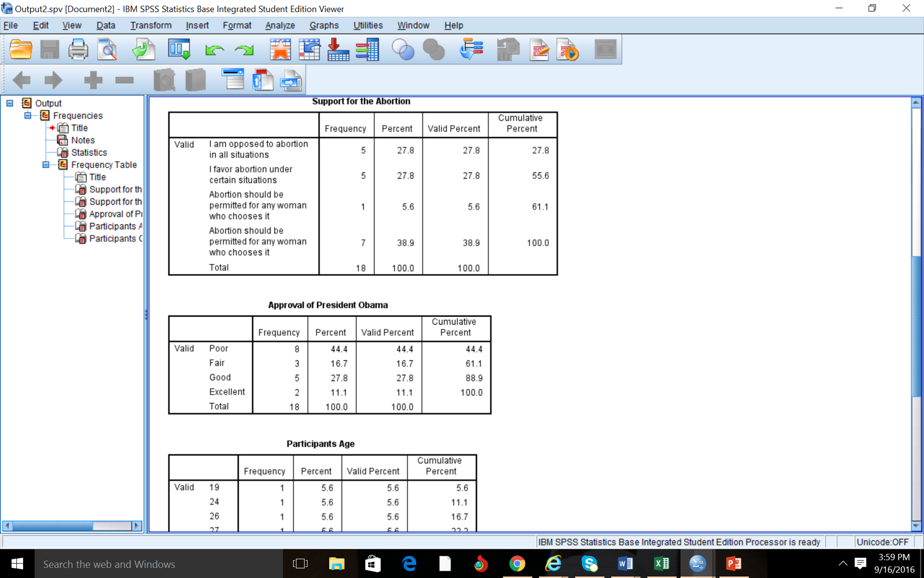Click the Designate Window star icon
The width and height of the screenshot is (924, 578).
point(280,49)
